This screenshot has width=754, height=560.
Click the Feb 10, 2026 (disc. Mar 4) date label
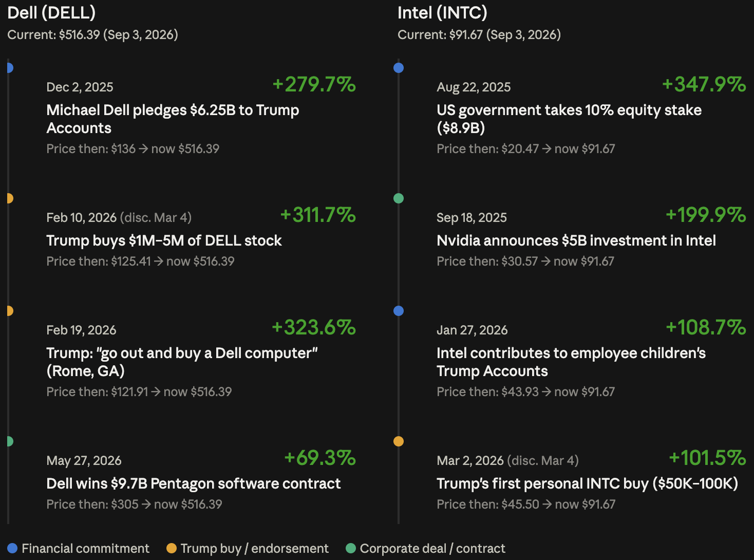[119, 218]
